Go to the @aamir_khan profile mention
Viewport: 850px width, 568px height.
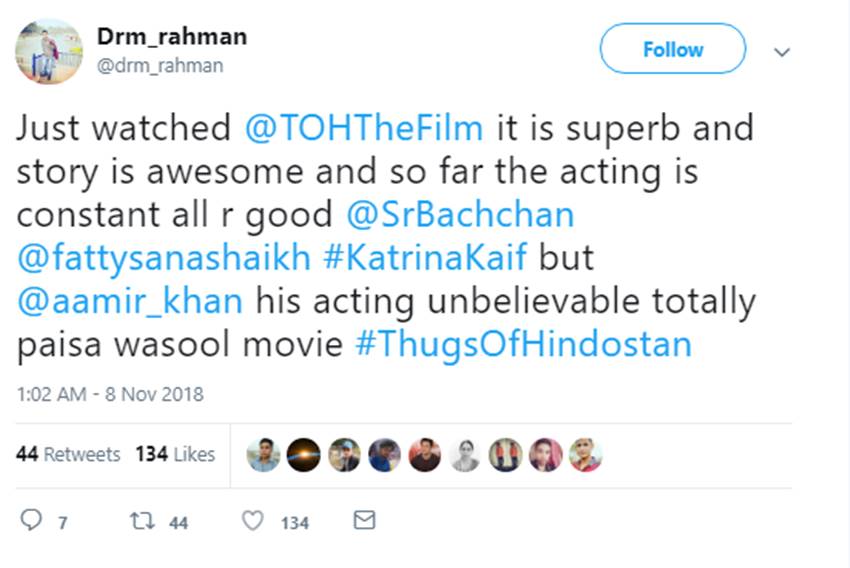[x=130, y=301]
